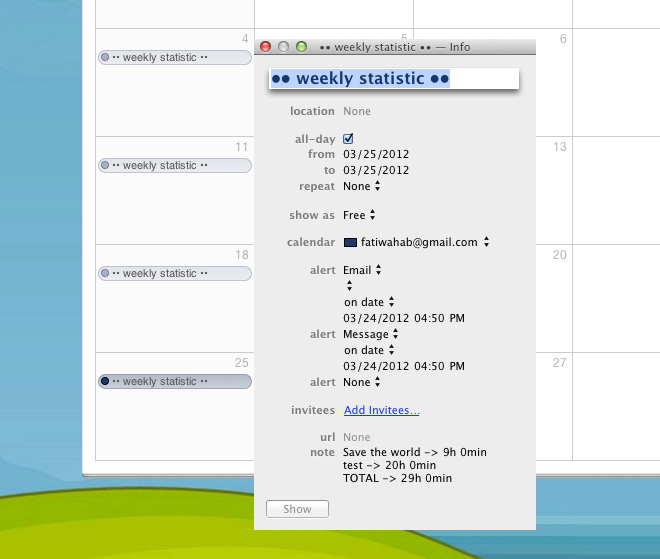Minimize the Info window with the middle title-bar button
The height and width of the screenshot is (559, 660).
click(284, 46)
